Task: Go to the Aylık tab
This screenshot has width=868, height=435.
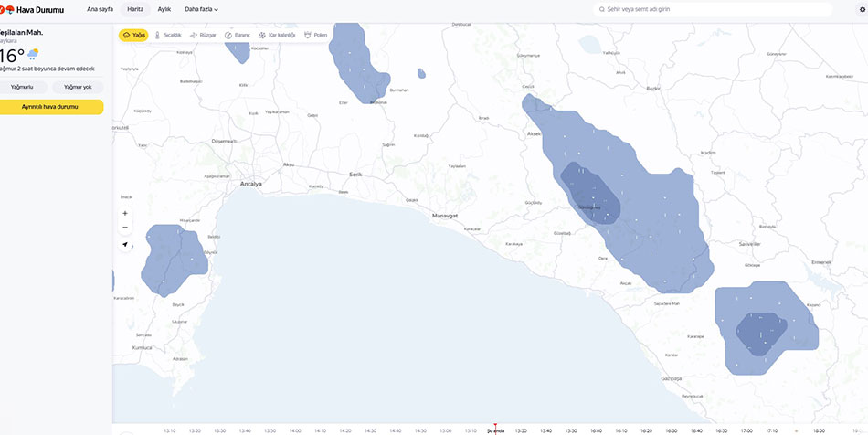Action: click(x=164, y=9)
